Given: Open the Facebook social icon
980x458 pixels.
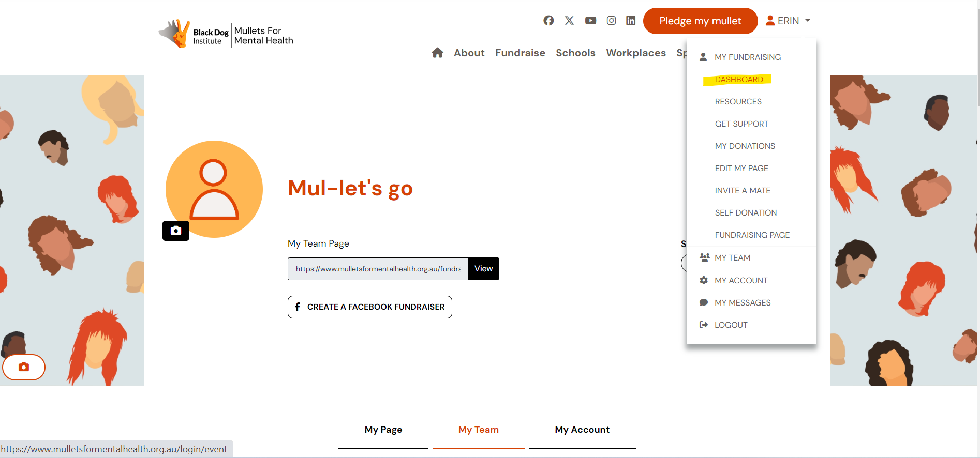Looking at the screenshot, I should tap(548, 21).
